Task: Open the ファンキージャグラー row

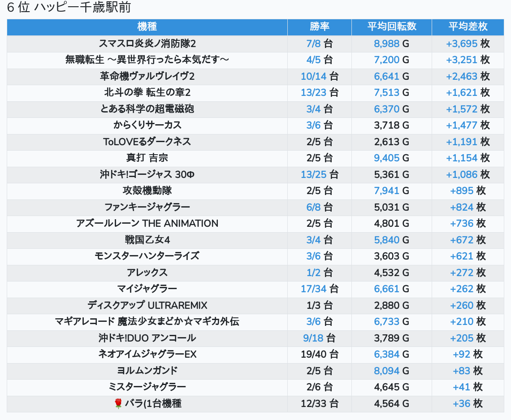Action: pyautogui.click(x=147, y=207)
